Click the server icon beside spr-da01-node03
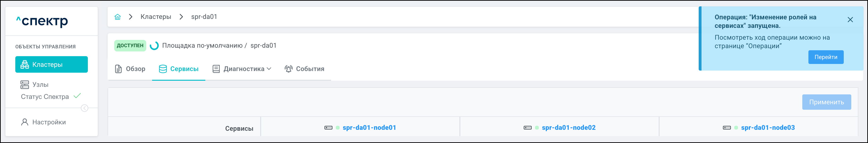Screen dimensions: 868x143 pos(727,128)
